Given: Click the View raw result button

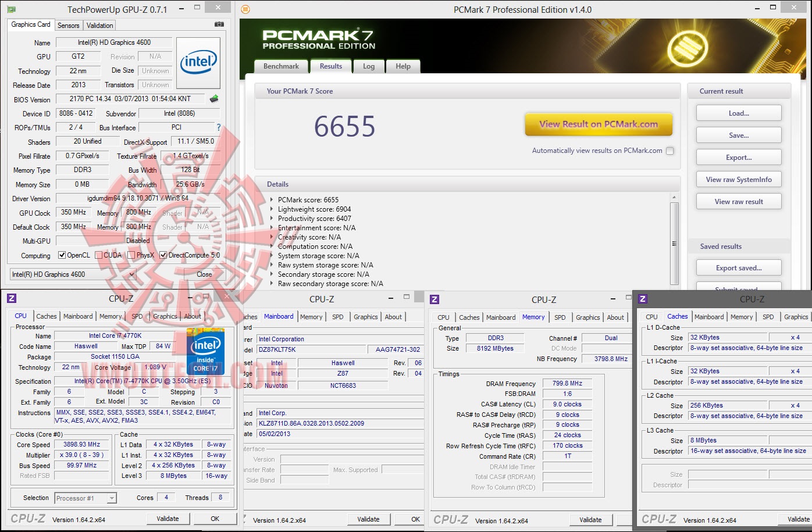Looking at the screenshot, I should click(739, 202).
